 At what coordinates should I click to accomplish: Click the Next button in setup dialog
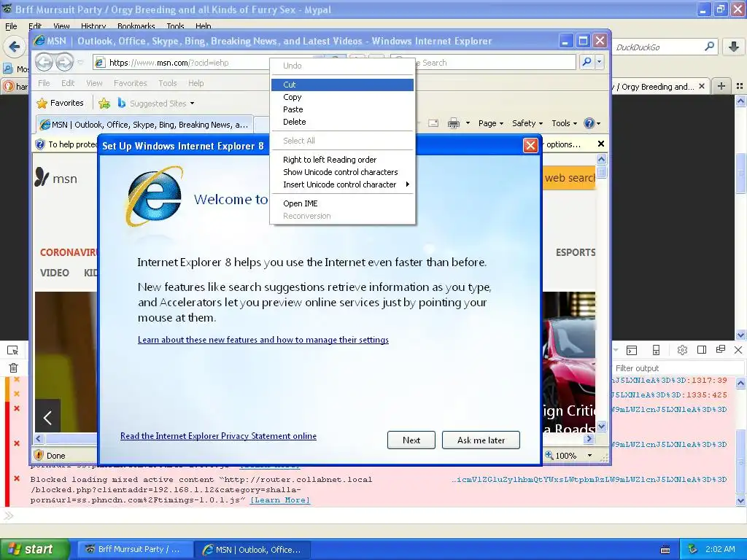(411, 440)
